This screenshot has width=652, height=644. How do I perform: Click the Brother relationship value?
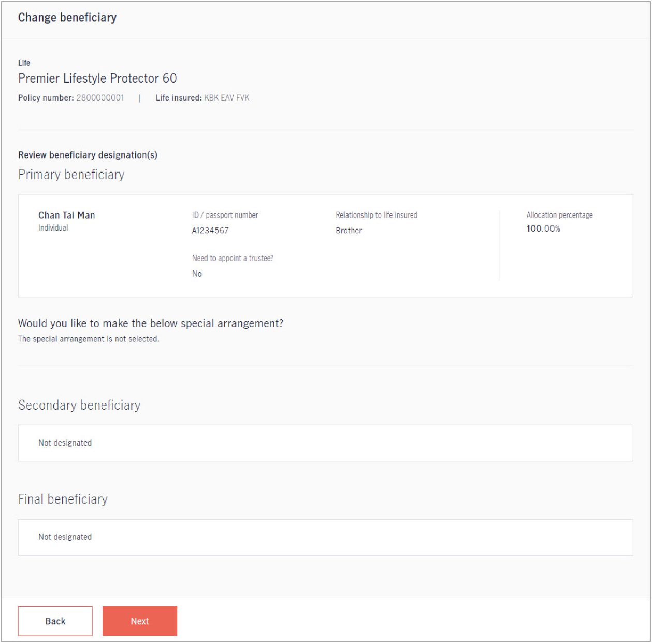tap(349, 231)
